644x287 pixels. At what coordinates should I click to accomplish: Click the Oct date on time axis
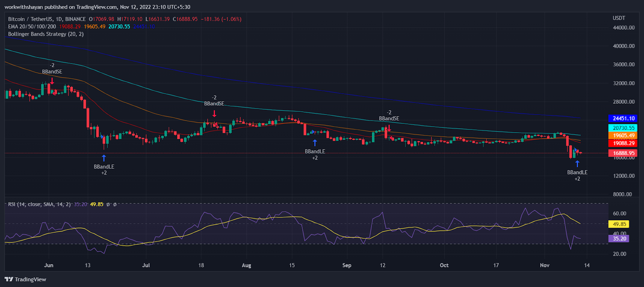[444, 265]
